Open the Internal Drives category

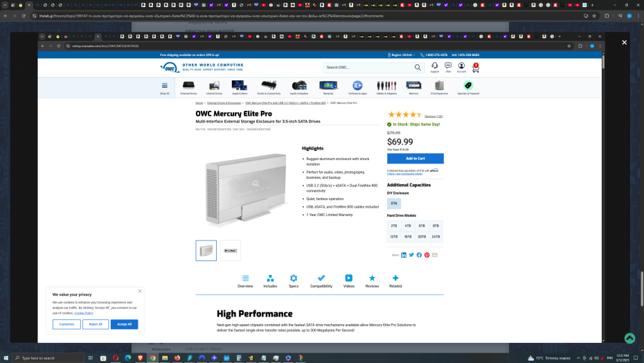[214, 87]
